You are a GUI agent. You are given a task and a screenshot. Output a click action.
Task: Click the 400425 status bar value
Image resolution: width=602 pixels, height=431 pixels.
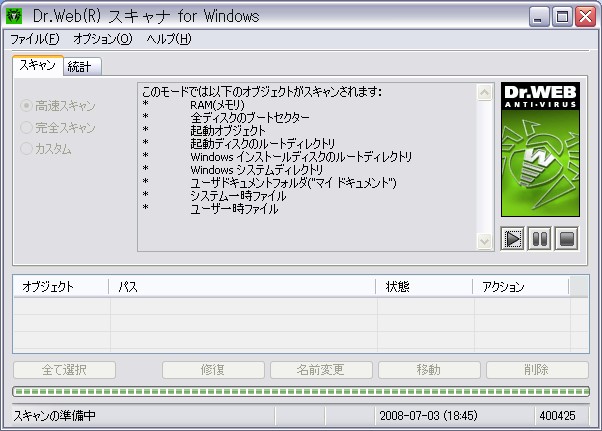tap(557, 416)
